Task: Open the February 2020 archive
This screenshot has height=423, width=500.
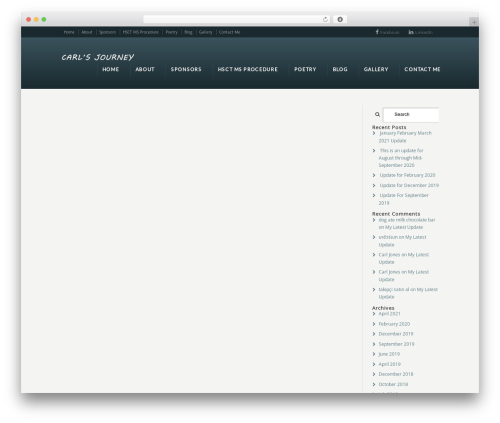Action: [394, 324]
